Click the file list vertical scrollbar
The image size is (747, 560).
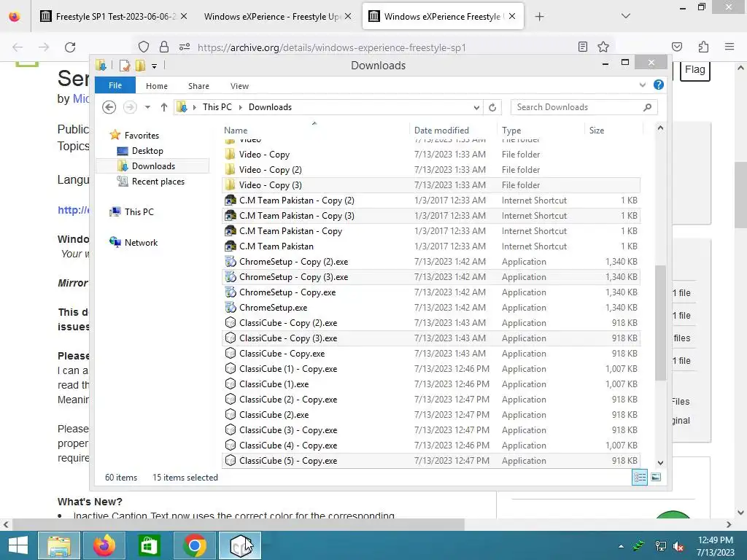click(660, 322)
